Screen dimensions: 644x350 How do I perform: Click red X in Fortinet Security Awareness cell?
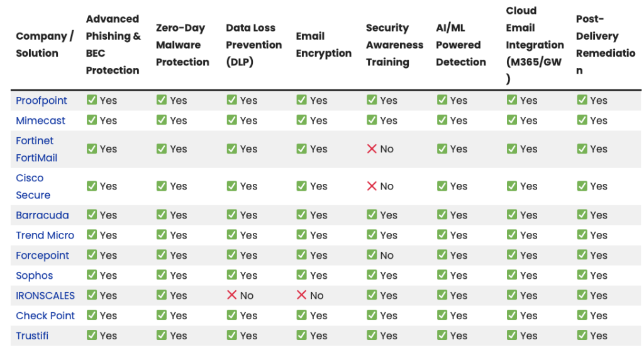coord(372,149)
